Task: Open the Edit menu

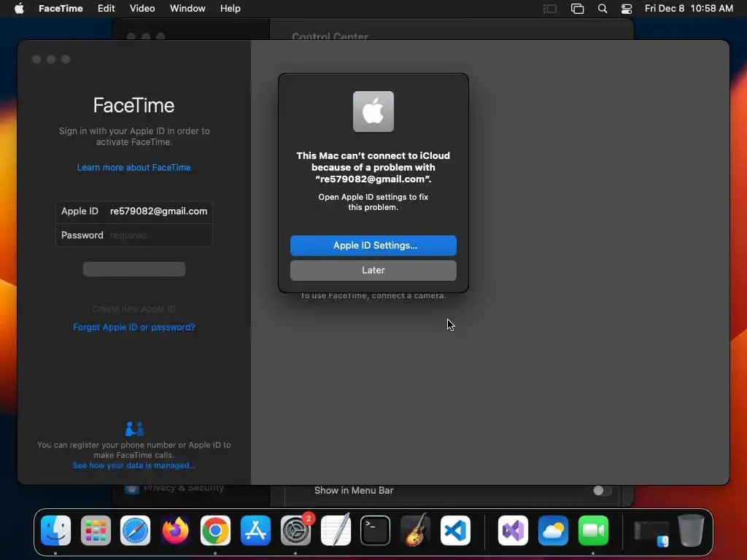Action: 106,8
